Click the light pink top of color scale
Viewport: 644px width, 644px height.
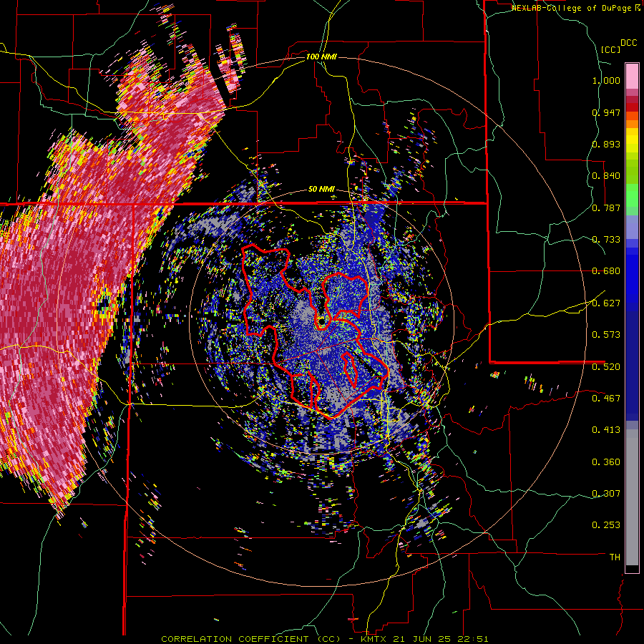(x=632, y=76)
